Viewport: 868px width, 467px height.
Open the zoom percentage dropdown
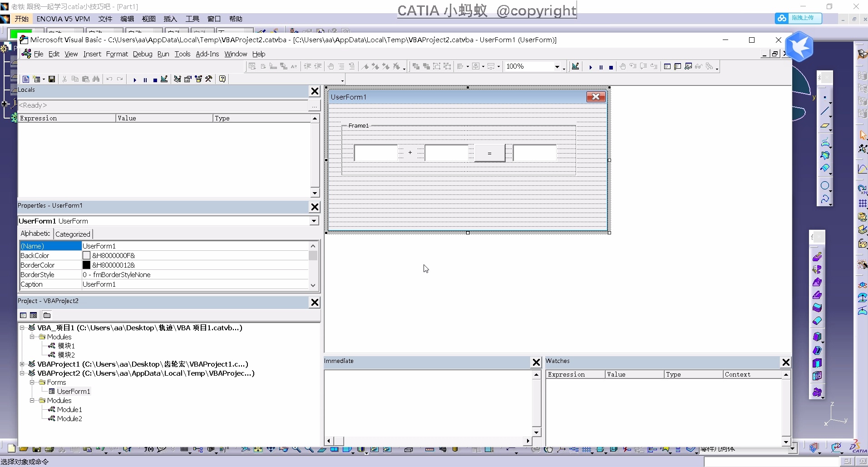557,67
